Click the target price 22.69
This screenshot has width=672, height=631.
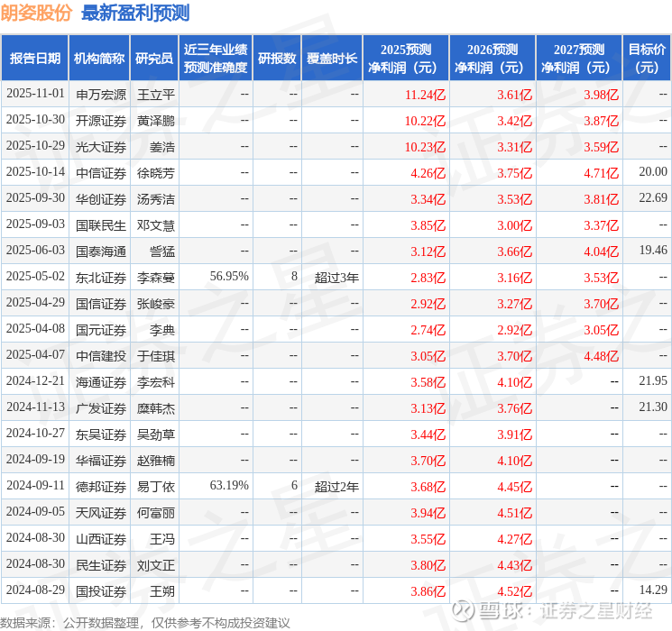tap(653, 198)
